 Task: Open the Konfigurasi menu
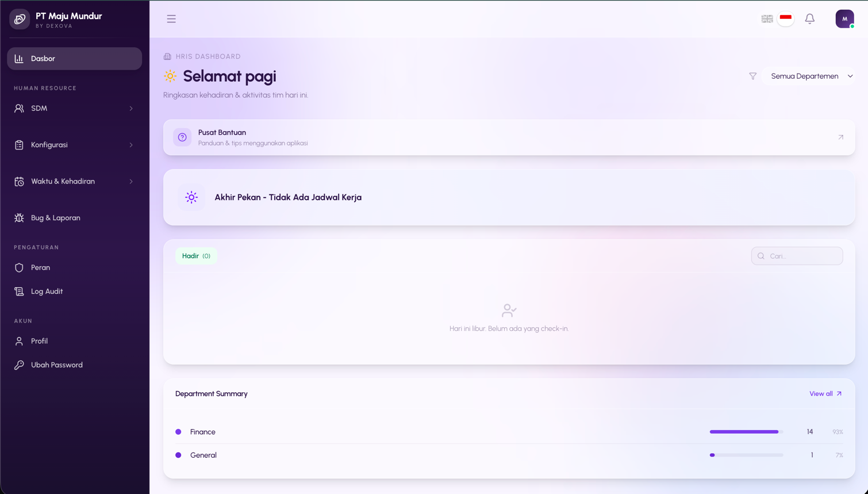[x=75, y=145]
